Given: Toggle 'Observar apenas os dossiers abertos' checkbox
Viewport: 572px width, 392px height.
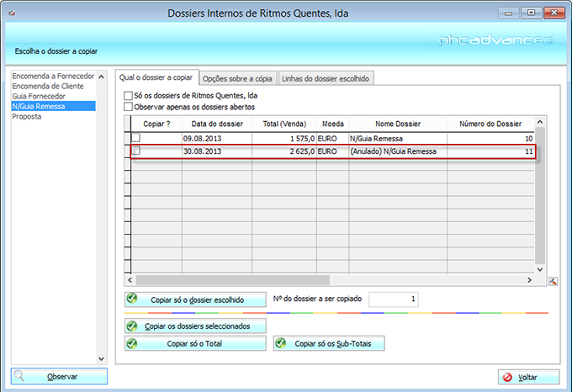Looking at the screenshot, I should [128, 107].
